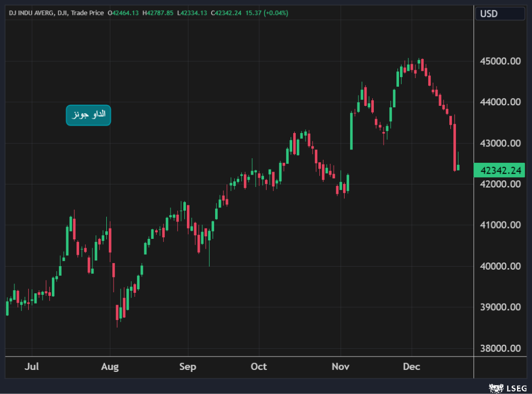Click the 38000.00 price axis label
532x394 pixels.
[499, 348]
